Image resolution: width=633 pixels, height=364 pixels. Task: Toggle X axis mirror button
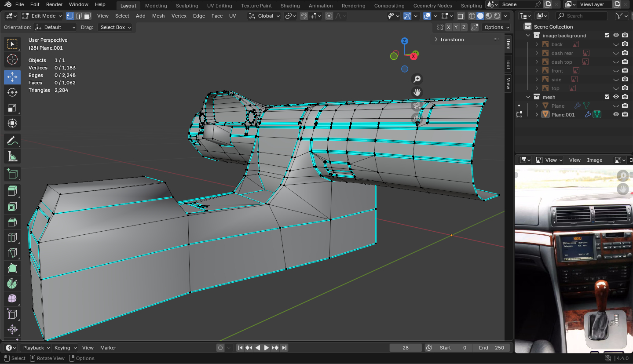448,27
